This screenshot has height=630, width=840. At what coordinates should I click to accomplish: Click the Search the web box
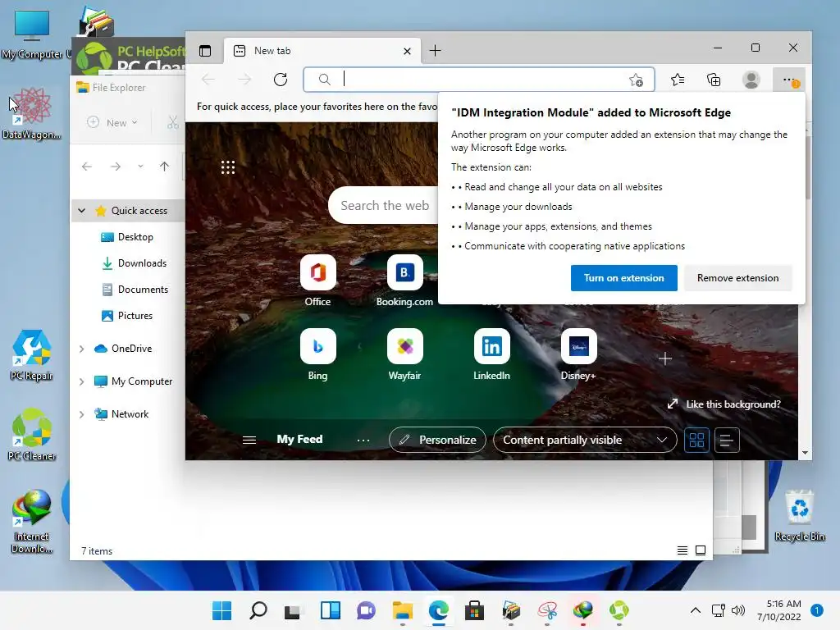[384, 206]
